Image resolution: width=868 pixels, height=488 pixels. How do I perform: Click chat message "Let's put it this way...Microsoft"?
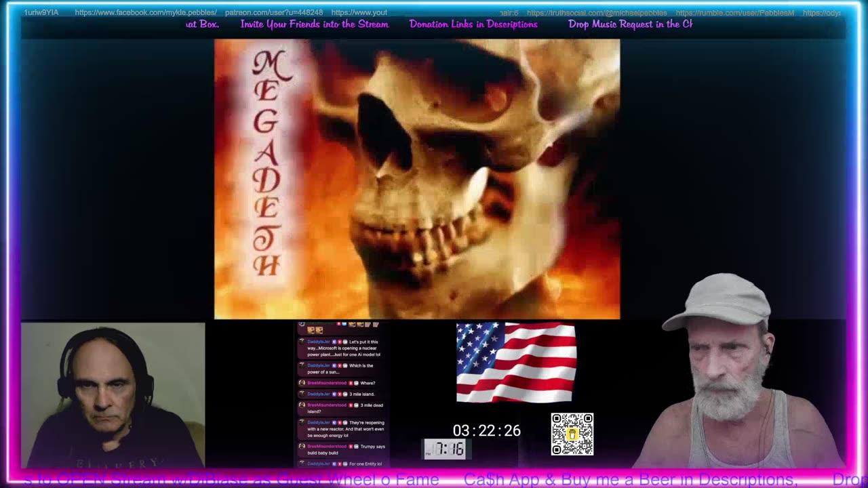[x=343, y=348]
